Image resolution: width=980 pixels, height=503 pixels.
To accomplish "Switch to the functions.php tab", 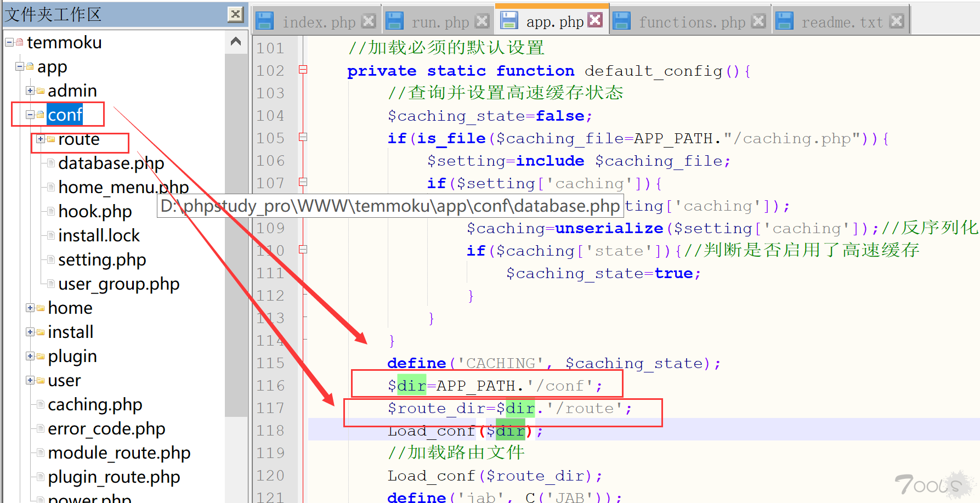I will (x=692, y=22).
